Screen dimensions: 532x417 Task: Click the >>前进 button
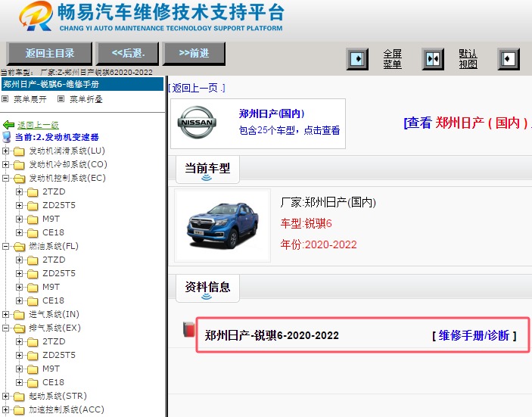pyautogui.click(x=194, y=53)
